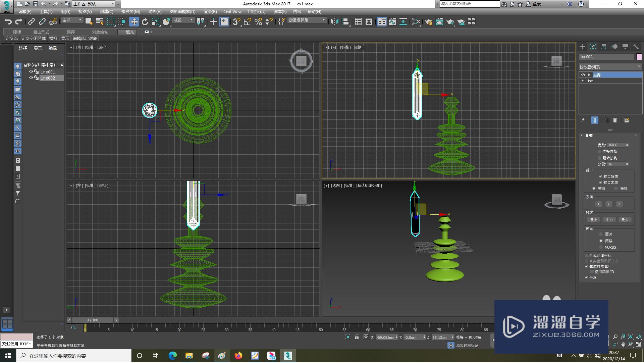Uncheck 平滑 checkbox

[x=587, y=277]
